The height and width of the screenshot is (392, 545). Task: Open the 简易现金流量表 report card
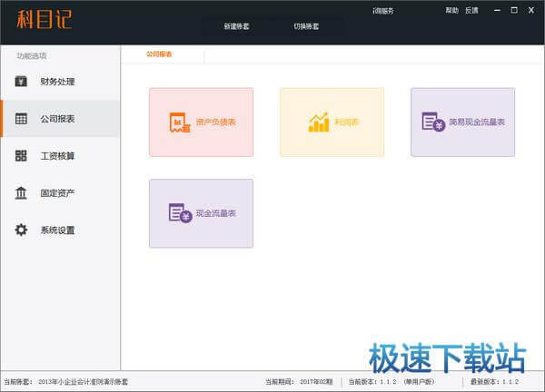[462, 122]
